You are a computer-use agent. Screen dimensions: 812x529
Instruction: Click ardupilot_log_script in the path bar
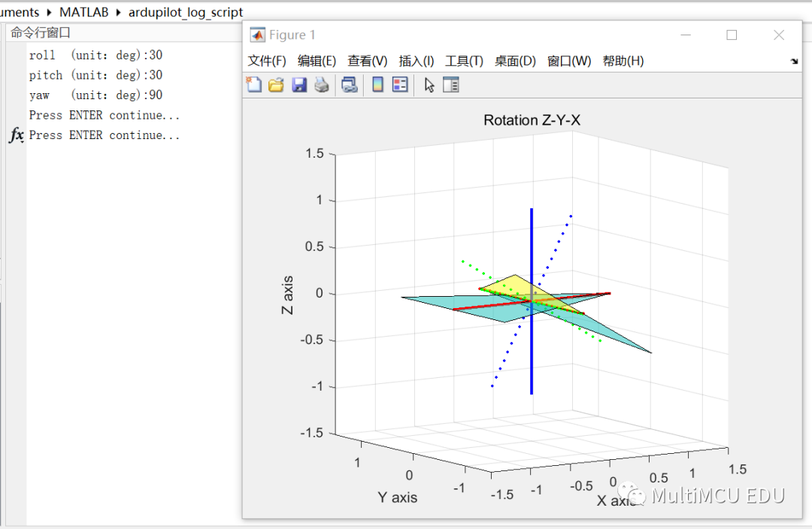(185, 13)
